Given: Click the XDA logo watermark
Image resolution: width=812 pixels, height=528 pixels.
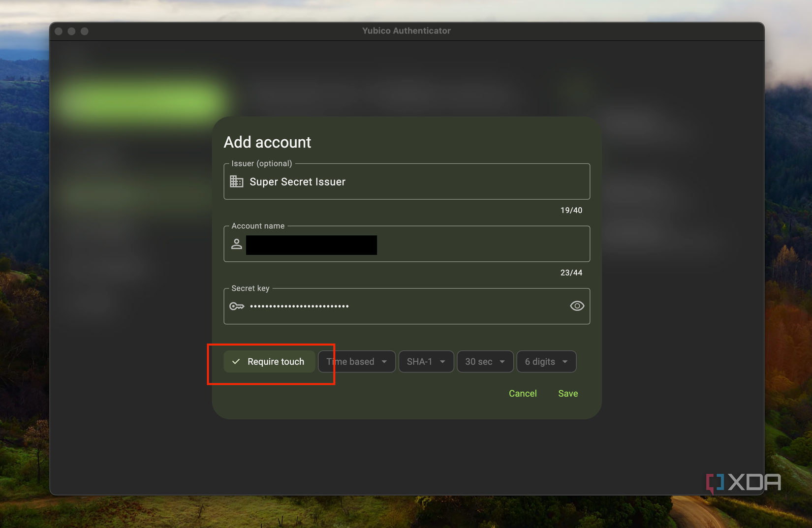Looking at the screenshot, I should pos(743,482).
